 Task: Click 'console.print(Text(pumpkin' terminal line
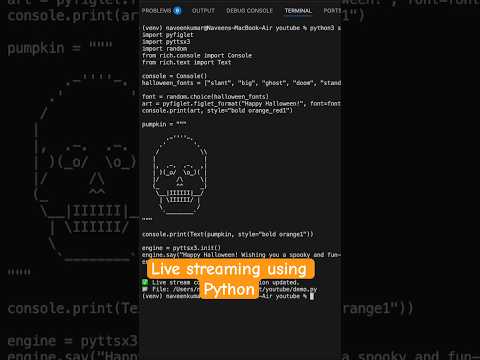[x=228, y=234]
